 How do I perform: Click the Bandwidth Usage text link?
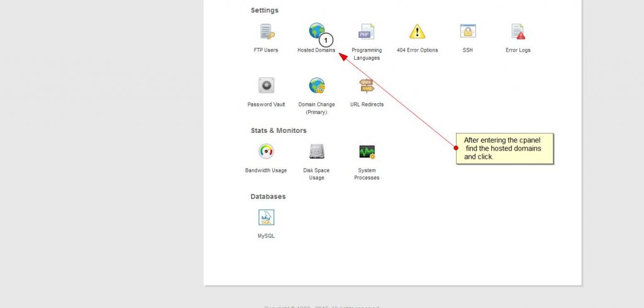click(x=266, y=170)
